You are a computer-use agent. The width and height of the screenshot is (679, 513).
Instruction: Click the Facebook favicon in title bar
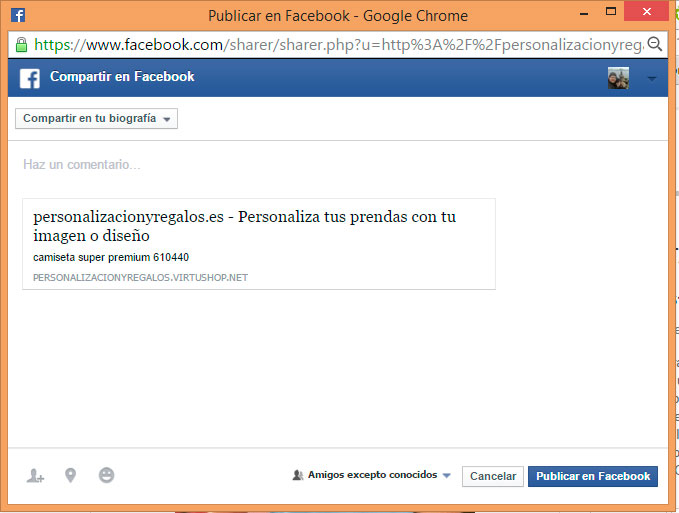coord(18,15)
